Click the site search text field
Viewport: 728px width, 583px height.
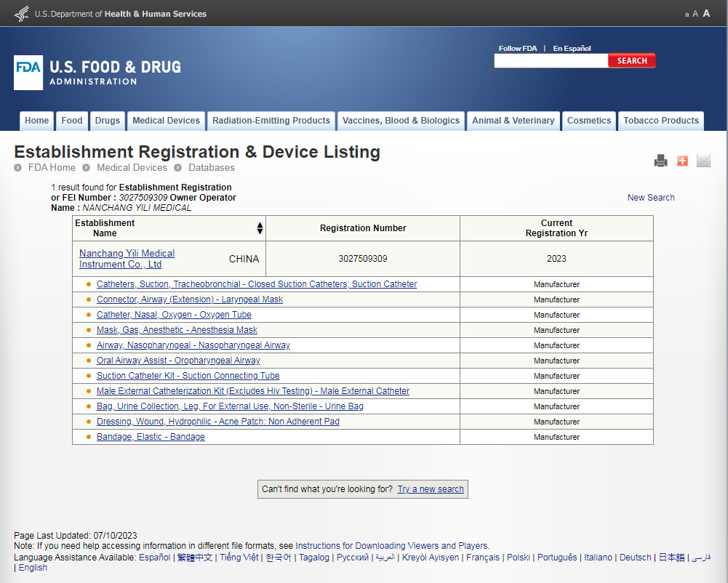(551, 61)
